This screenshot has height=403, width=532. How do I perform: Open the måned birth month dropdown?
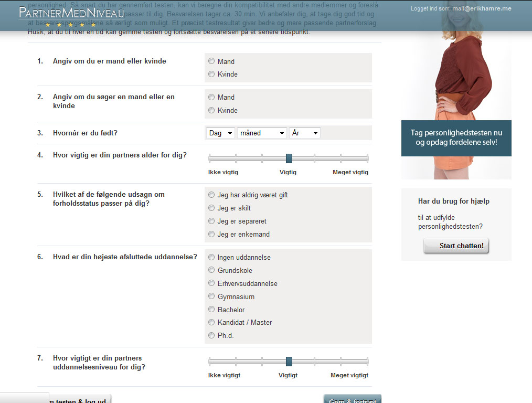pos(262,133)
